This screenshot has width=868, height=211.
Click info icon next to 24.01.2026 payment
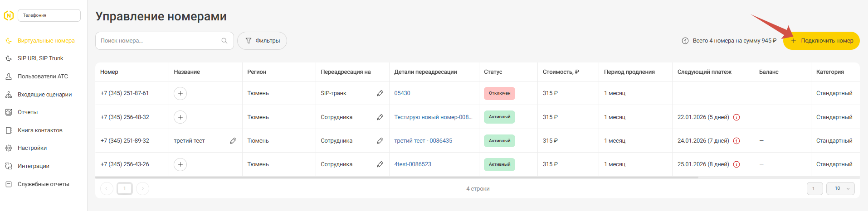[x=736, y=141]
